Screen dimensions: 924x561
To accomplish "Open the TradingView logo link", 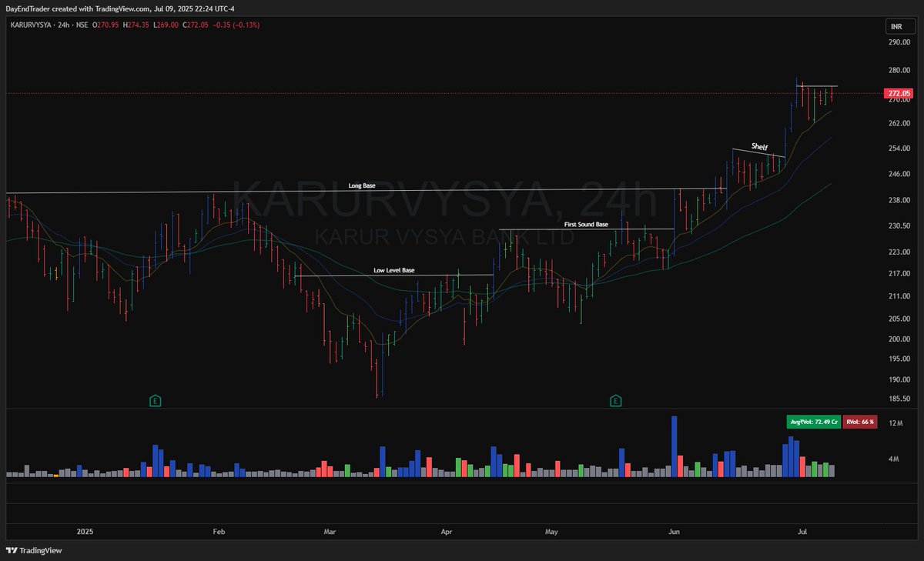I will click(x=33, y=550).
